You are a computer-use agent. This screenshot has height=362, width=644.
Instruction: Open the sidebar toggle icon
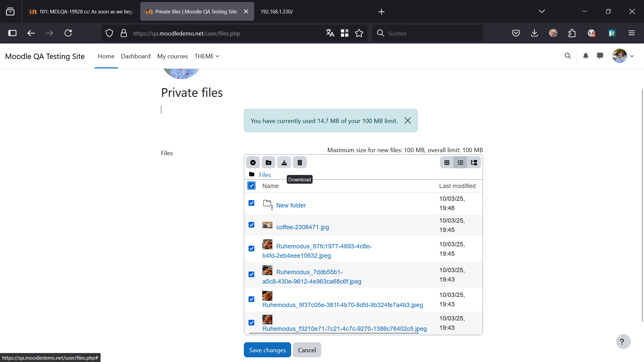coord(12,33)
